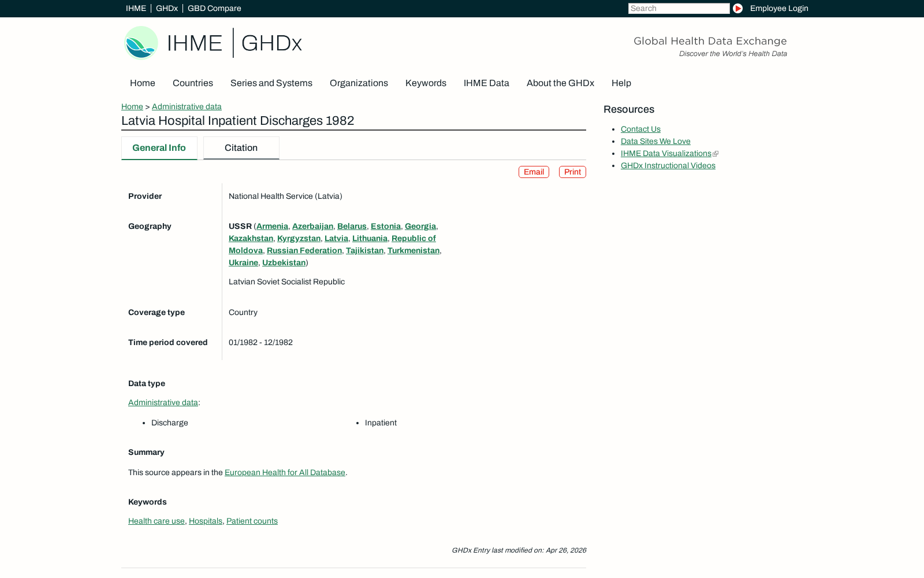The image size is (924, 578).
Task: Open Help menu item
Action: tap(621, 83)
